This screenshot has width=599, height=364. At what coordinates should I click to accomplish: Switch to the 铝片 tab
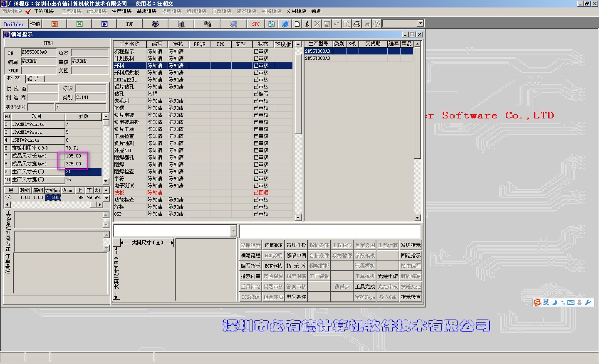click(x=34, y=79)
